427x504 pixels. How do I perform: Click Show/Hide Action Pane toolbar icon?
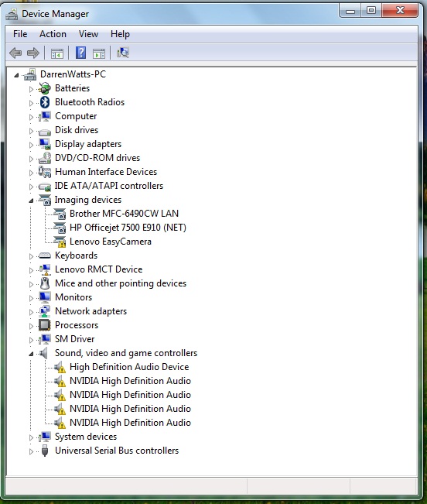99,53
